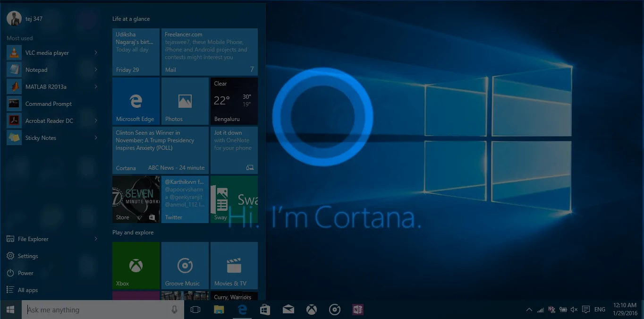The image size is (644, 319).
Task: Open the Twitter tile
Action: pyautogui.click(x=185, y=199)
